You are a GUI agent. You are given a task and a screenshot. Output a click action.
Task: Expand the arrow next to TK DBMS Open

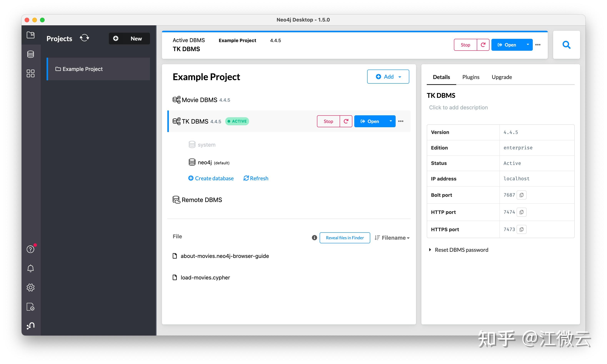pyautogui.click(x=390, y=121)
